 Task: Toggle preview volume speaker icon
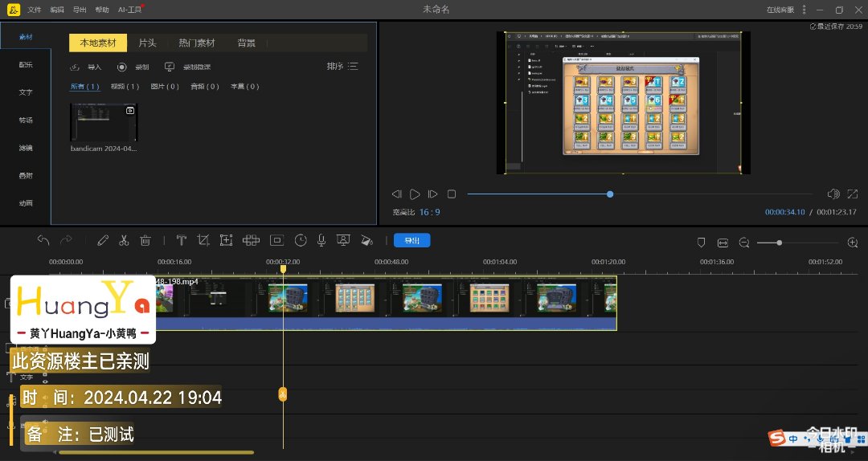[833, 194]
